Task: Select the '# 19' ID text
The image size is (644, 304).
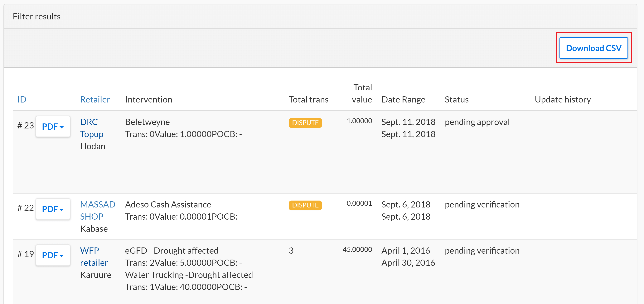Action: click(26, 254)
